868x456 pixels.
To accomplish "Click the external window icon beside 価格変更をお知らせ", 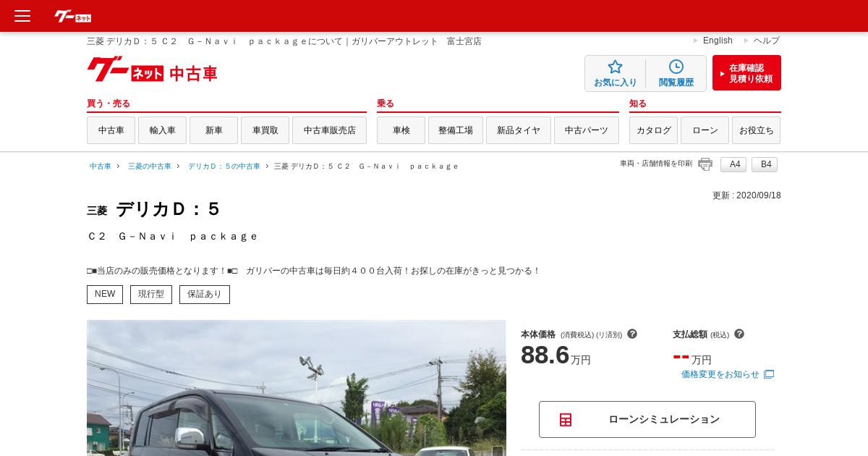I will coord(769,374).
